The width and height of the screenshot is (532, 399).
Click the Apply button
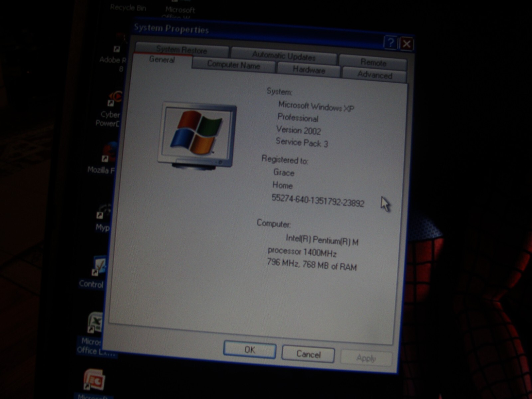(x=366, y=358)
